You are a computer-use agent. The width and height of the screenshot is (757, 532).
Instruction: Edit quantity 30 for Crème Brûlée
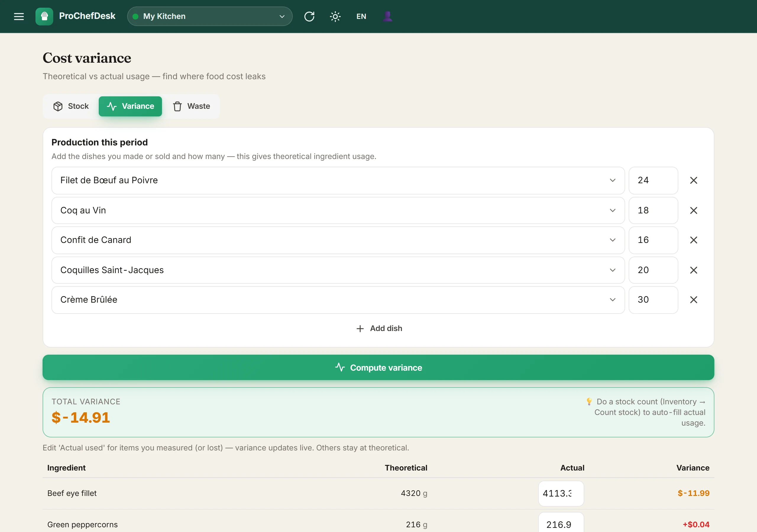pos(653,300)
